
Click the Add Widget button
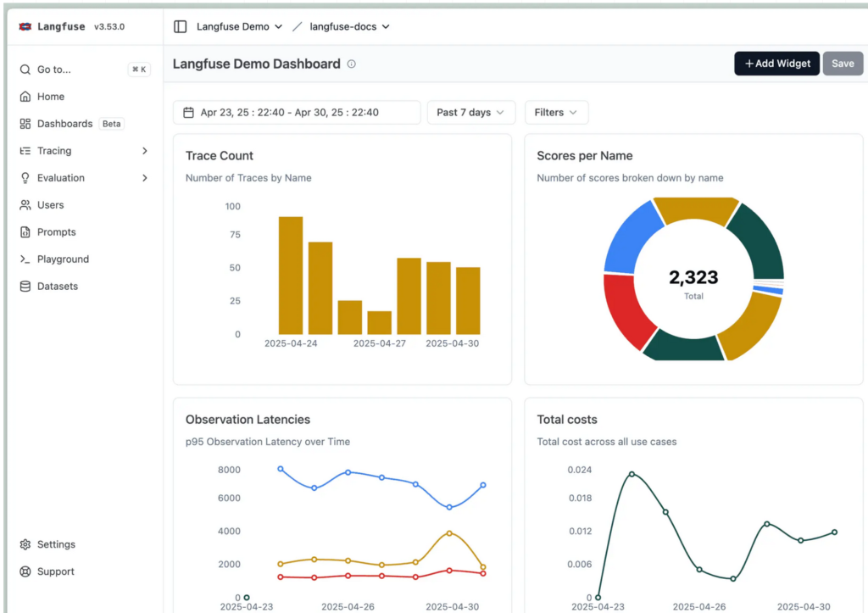776,64
